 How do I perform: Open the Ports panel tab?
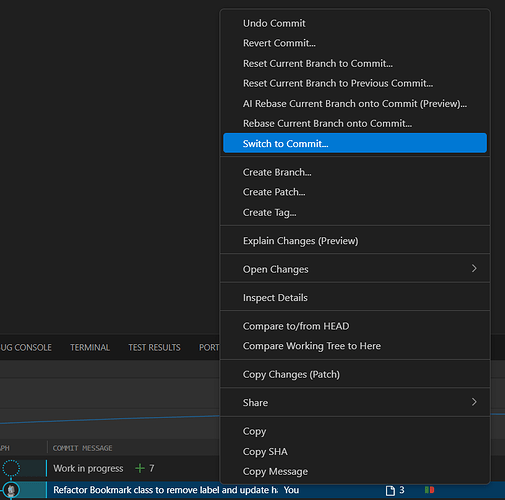[209, 347]
